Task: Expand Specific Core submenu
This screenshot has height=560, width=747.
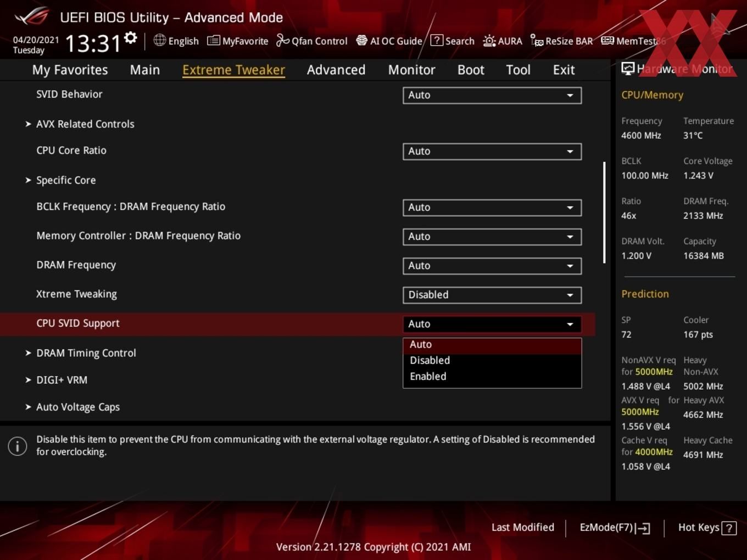Action: point(66,180)
